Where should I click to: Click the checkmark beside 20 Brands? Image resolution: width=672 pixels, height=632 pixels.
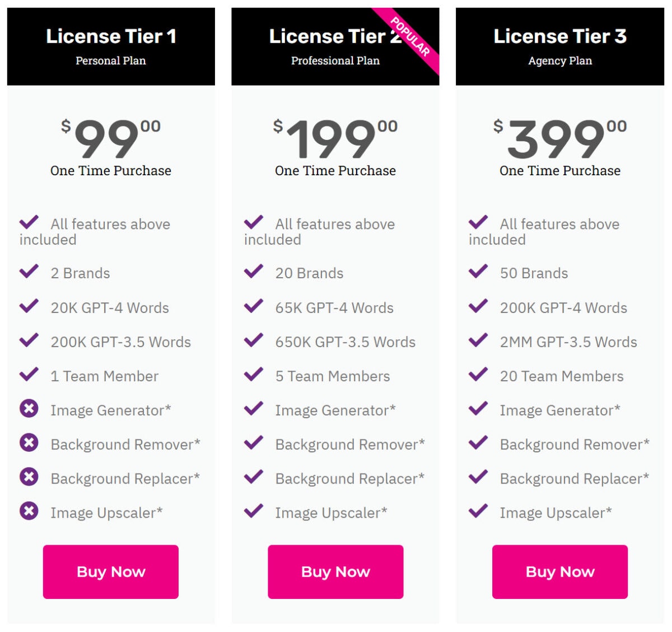253,271
